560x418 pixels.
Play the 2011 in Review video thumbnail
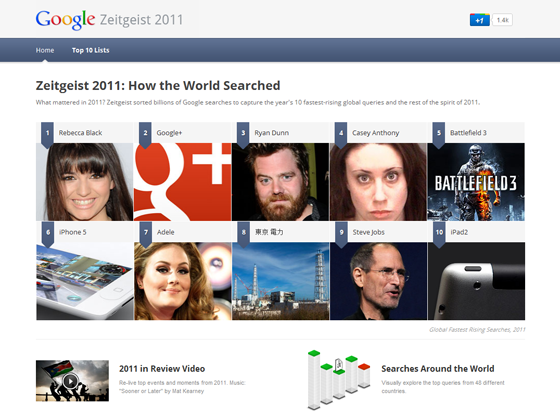point(72,381)
